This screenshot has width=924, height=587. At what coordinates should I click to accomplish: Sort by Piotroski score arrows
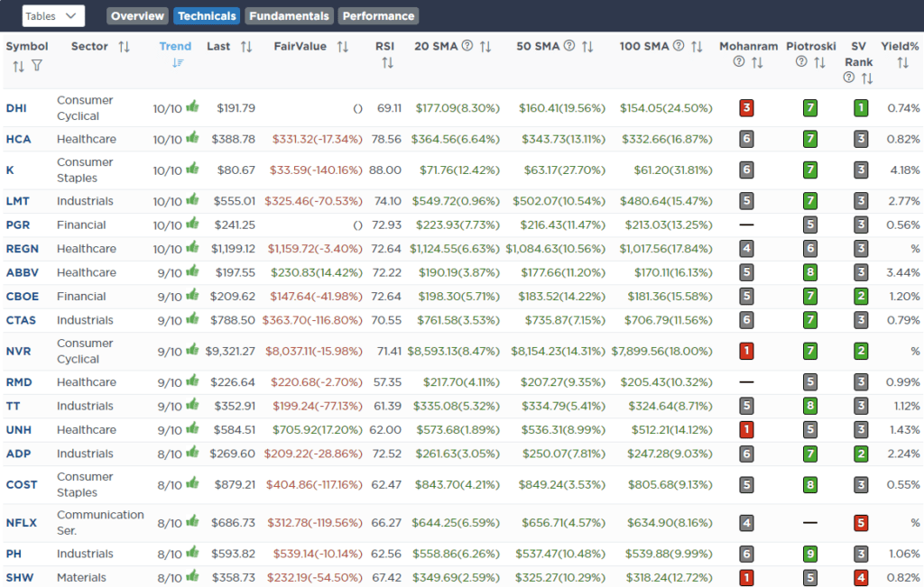[819, 62]
